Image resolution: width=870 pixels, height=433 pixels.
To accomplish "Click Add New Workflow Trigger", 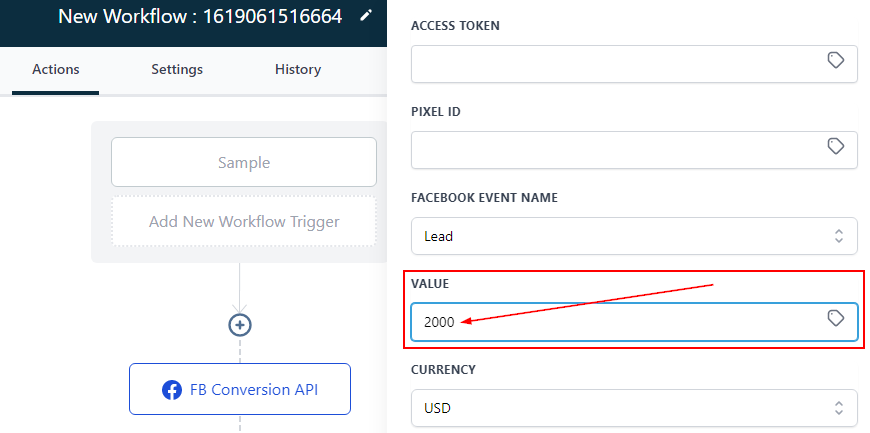I will 244,221.
